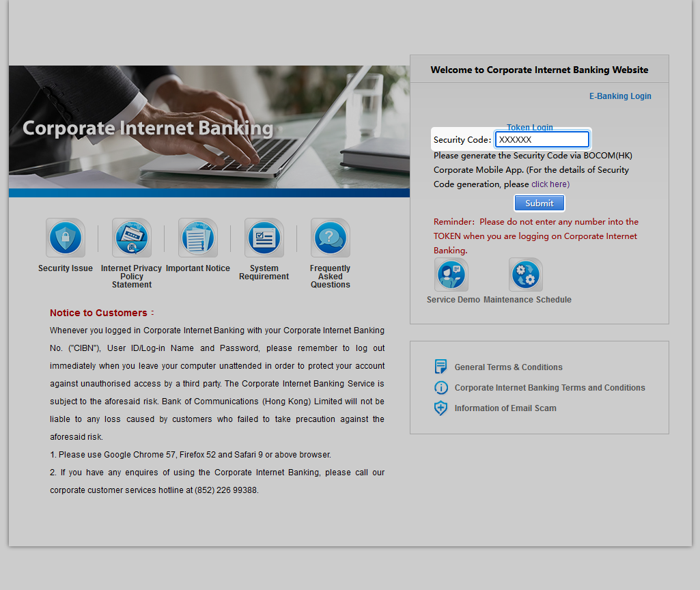Open General Terms & Conditions text link
Screen dimensions: 700x590
click(509, 367)
